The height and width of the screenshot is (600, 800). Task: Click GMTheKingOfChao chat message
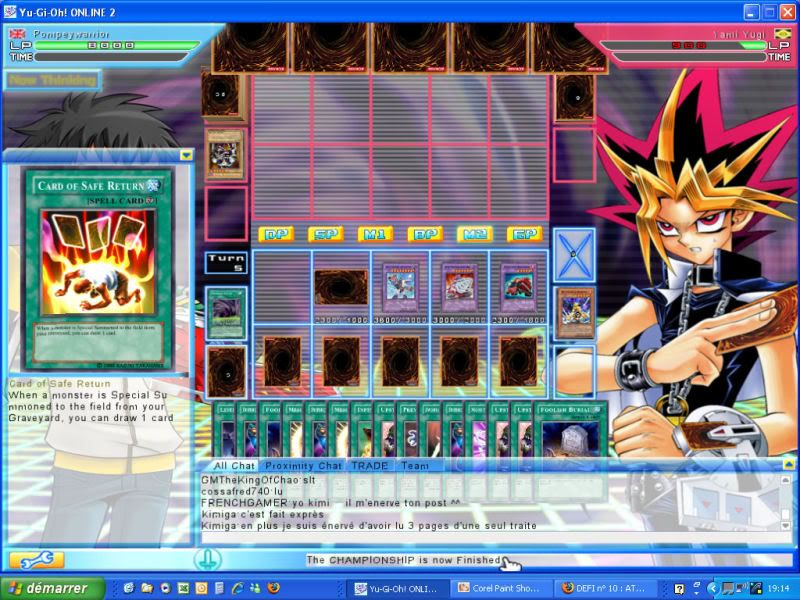tap(258, 480)
